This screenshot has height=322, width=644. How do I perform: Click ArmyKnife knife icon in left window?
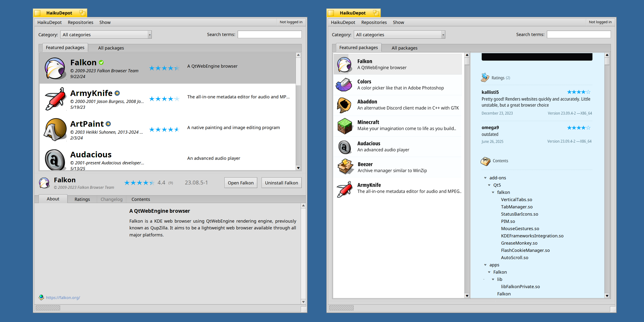55,99
